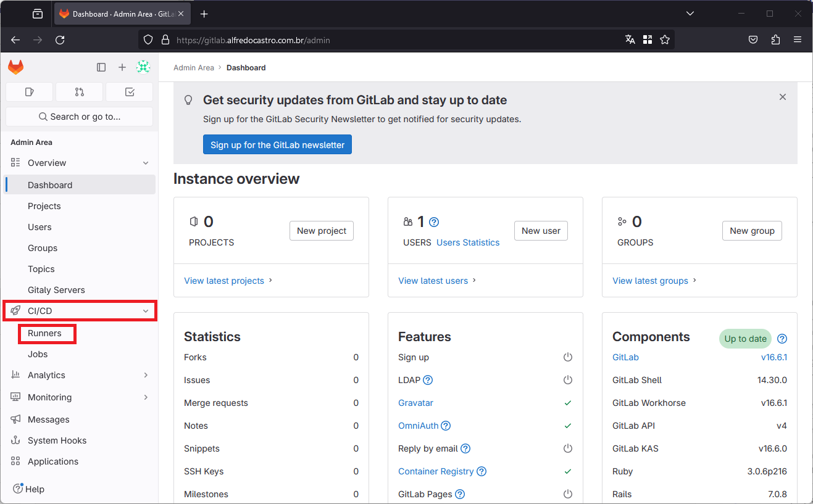Bookmark this page with star icon
Screen dimensions: 813x504
point(665,39)
